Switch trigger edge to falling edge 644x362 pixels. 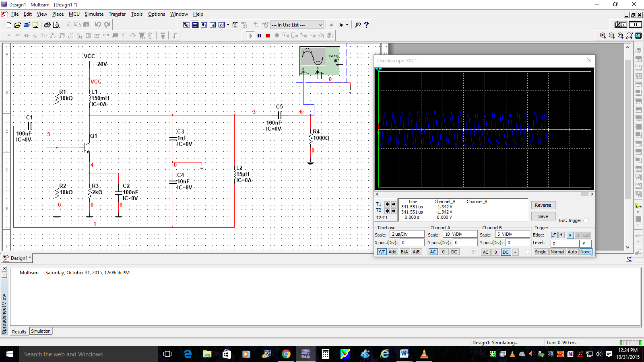click(x=562, y=235)
